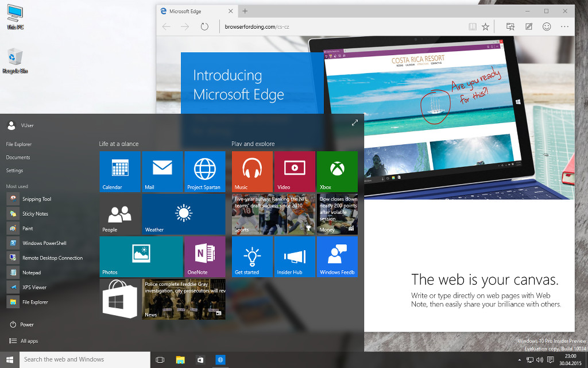Open the Windows Feedback tile
This screenshot has width=588, height=368.
(x=337, y=257)
